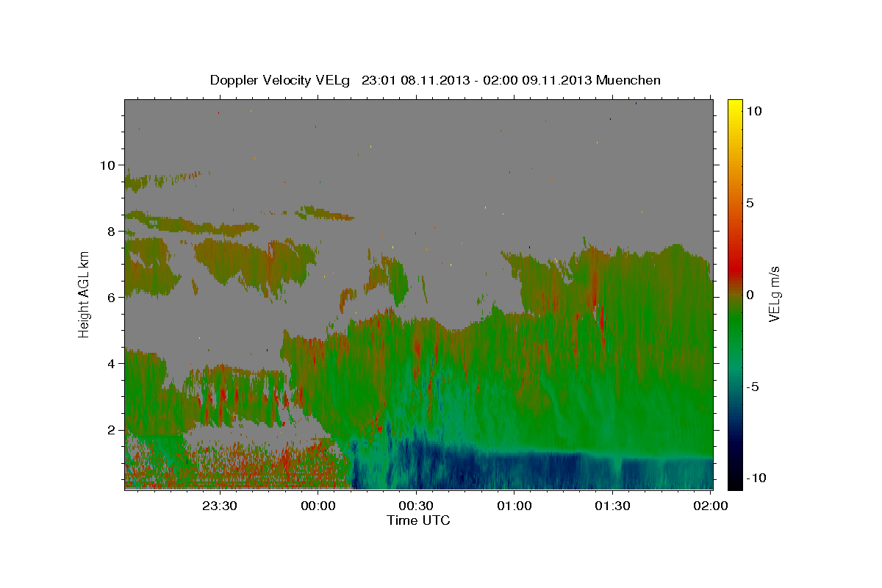Click the colorbar tick label '-5'
The width and height of the screenshot is (882, 588).
tap(753, 387)
